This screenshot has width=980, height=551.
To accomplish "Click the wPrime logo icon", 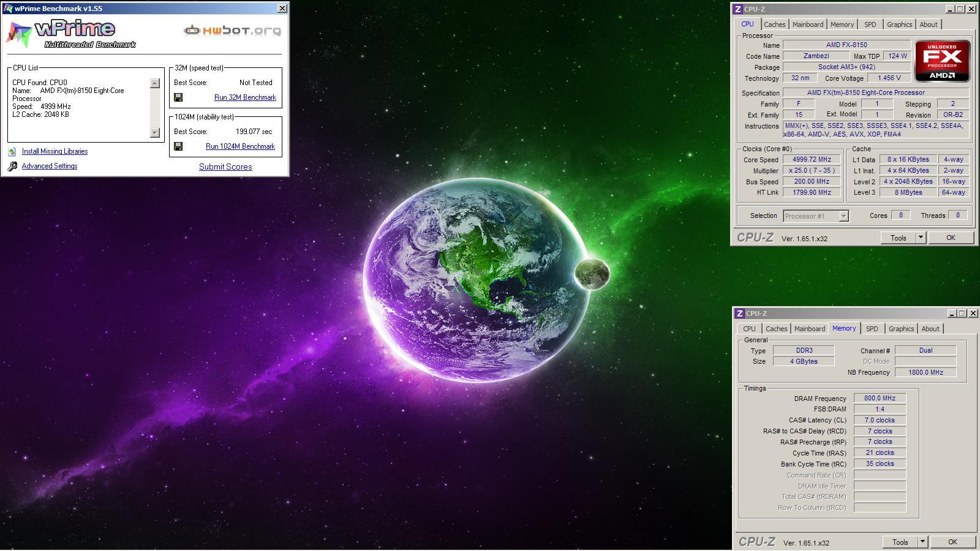I will point(19,34).
